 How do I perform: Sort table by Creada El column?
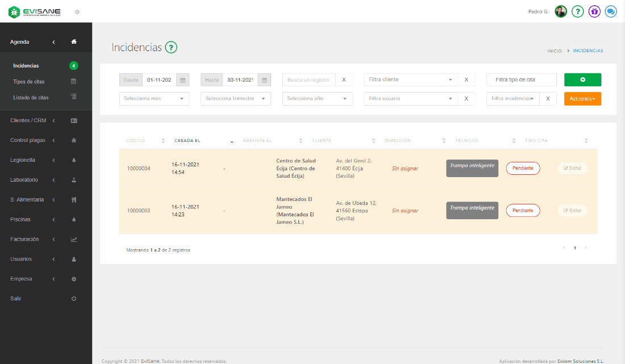tap(188, 141)
